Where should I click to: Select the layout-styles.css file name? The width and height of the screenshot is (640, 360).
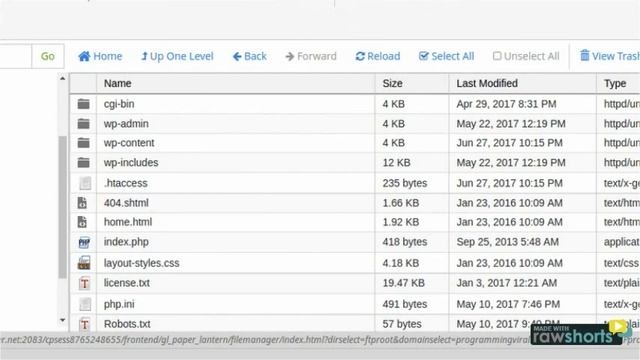coord(141,263)
